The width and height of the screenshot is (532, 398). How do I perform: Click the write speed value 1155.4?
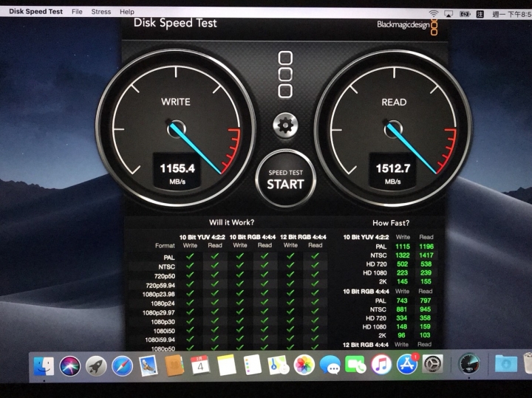coord(177,168)
